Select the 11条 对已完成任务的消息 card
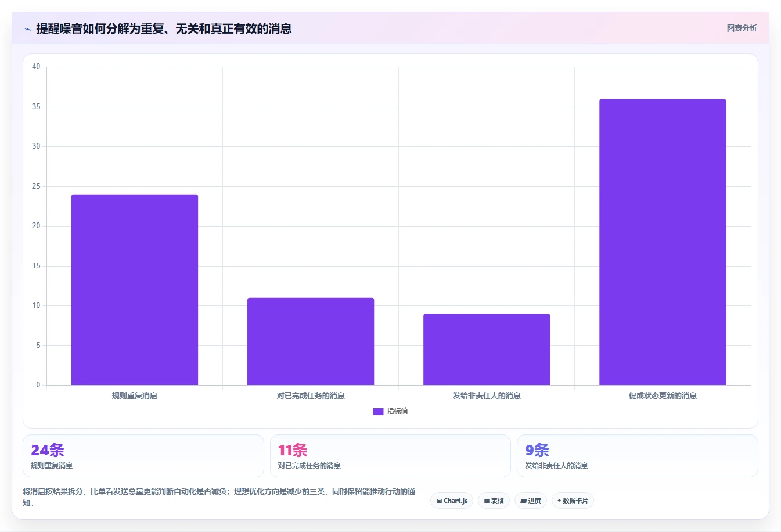This screenshot has height=532, width=781. 390,456
